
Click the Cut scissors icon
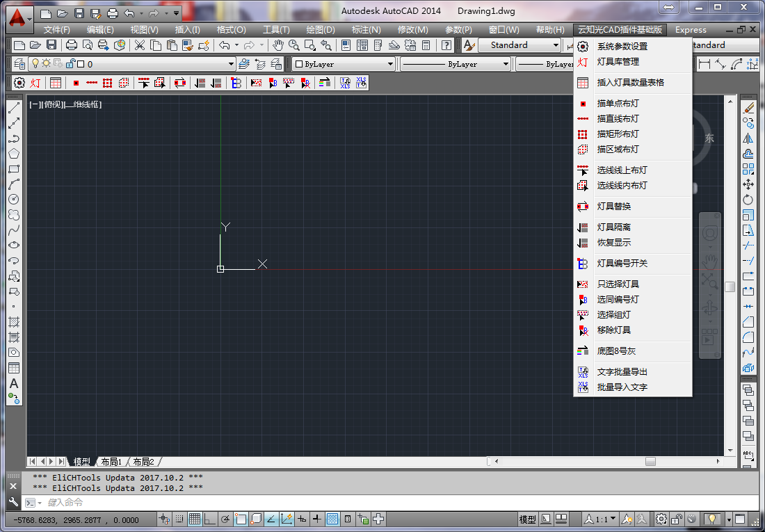click(140, 45)
